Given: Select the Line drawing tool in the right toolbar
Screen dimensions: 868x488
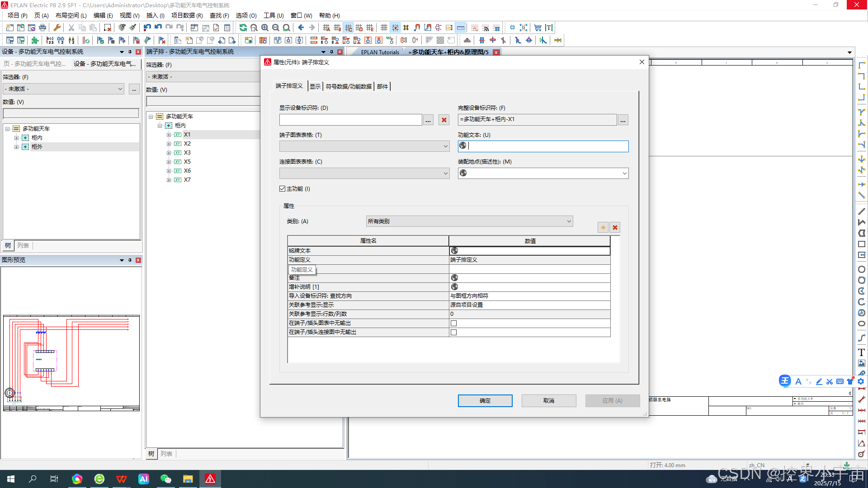Looking at the screenshot, I should tap(862, 211).
